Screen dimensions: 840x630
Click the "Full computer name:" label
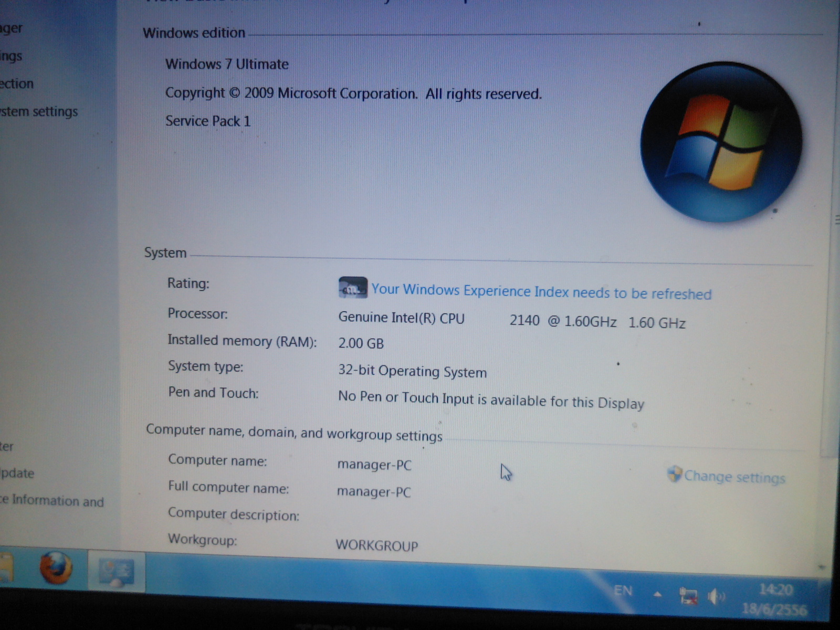pyautogui.click(x=228, y=487)
